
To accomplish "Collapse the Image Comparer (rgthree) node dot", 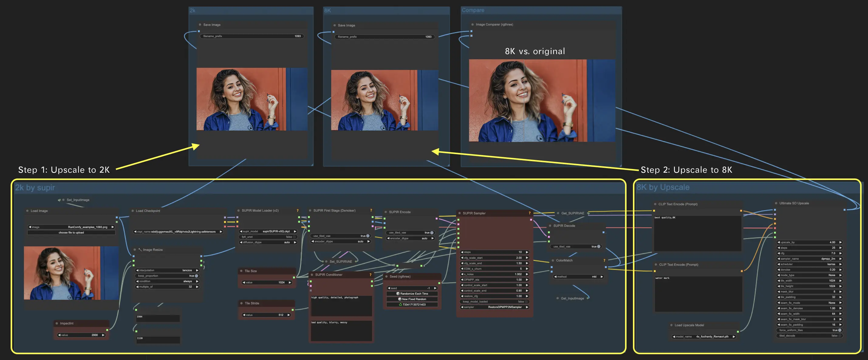I will point(472,24).
